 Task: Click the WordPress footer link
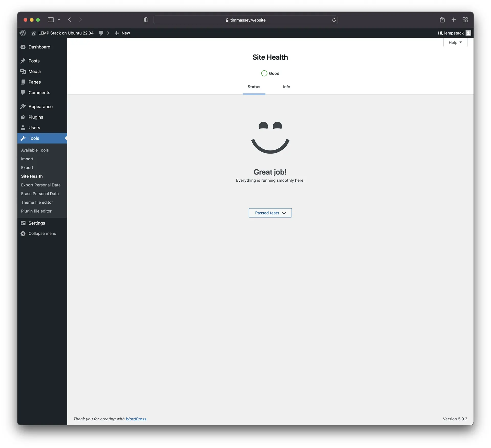(136, 419)
